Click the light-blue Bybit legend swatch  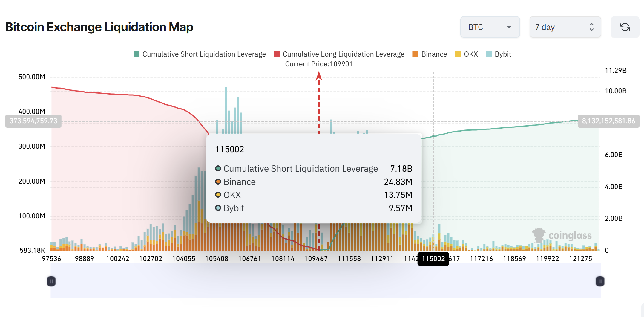coord(489,54)
